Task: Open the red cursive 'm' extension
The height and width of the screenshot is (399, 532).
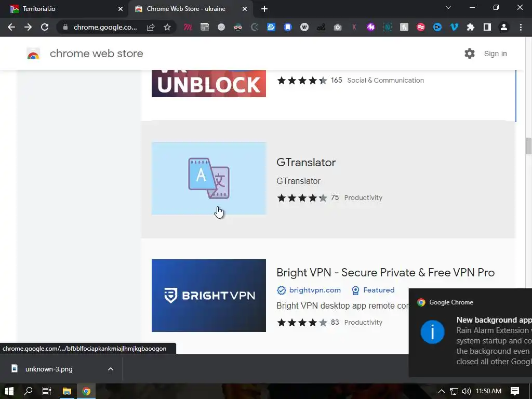Action: 188,27
